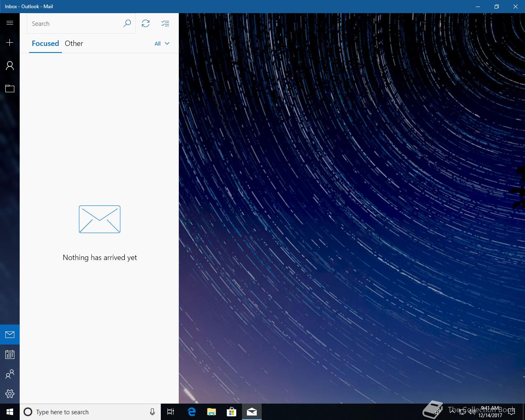The height and width of the screenshot is (420, 525).
Task: Enter selection mode with checklist icon
Action: (x=165, y=23)
